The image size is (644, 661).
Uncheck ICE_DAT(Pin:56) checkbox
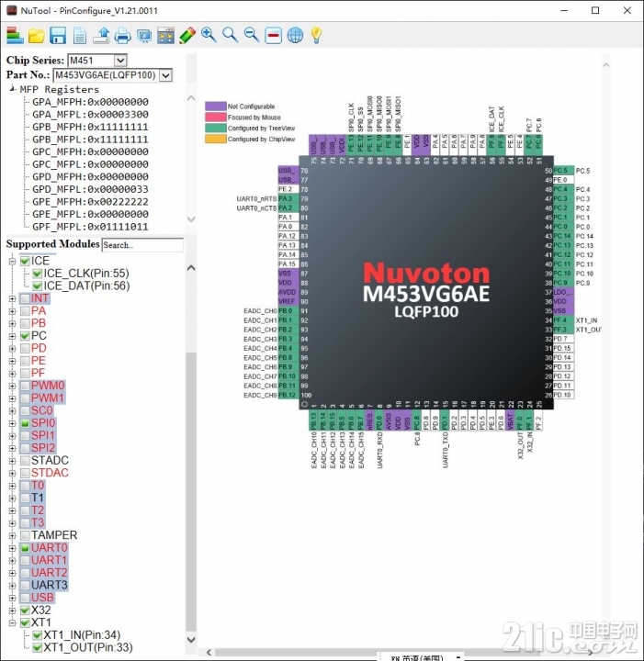38,286
